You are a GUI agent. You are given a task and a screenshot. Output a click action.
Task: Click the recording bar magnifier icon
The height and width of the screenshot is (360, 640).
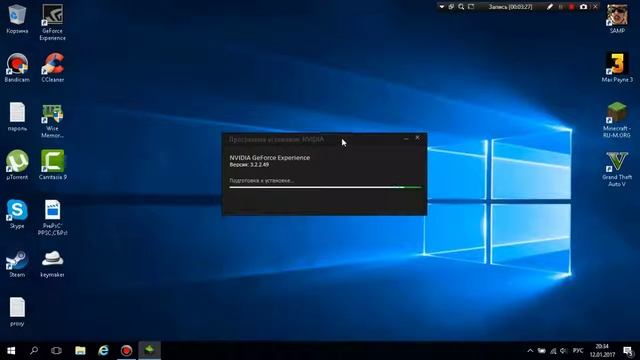(461, 7)
